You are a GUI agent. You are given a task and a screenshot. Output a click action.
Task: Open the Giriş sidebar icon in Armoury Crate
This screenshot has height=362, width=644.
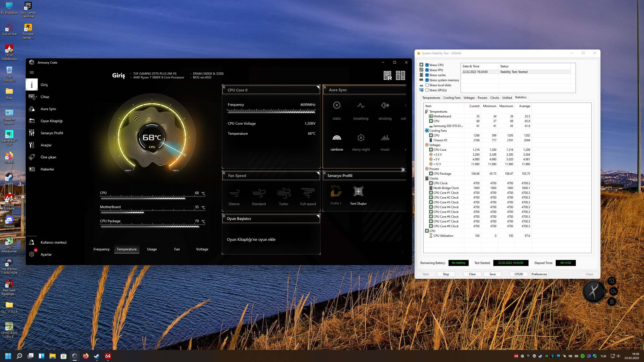32,85
